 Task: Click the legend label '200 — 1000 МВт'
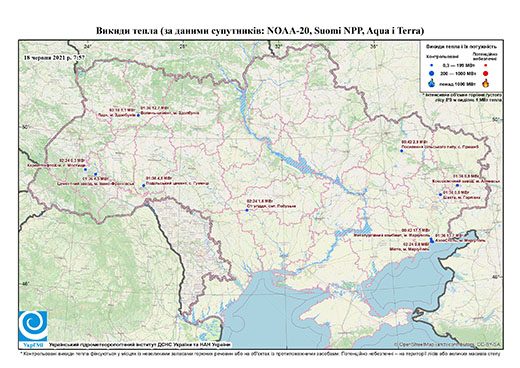457,74
